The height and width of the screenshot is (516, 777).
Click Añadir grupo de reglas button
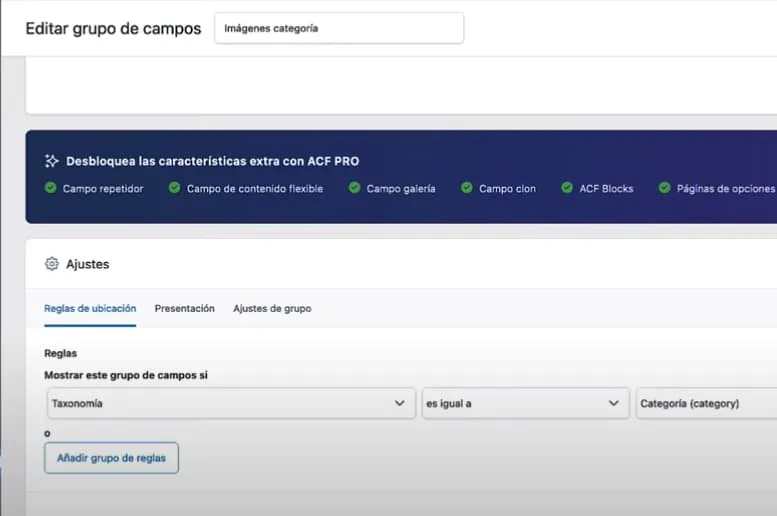(111, 458)
